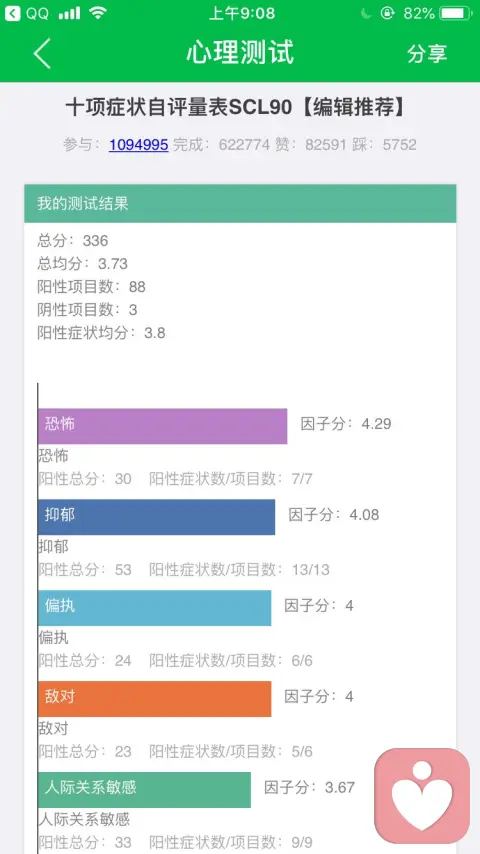
Task: Tap the moon do-not-disturb icon
Action: click(x=366, y=13)
